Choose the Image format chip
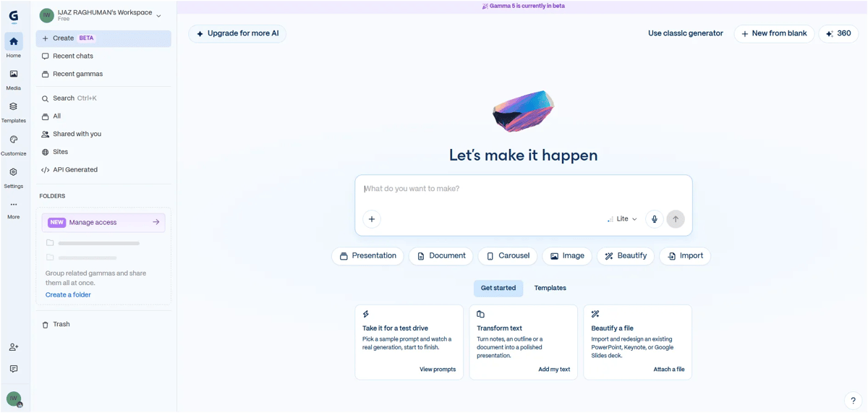The image size is (868, 413). coord(567,256)
